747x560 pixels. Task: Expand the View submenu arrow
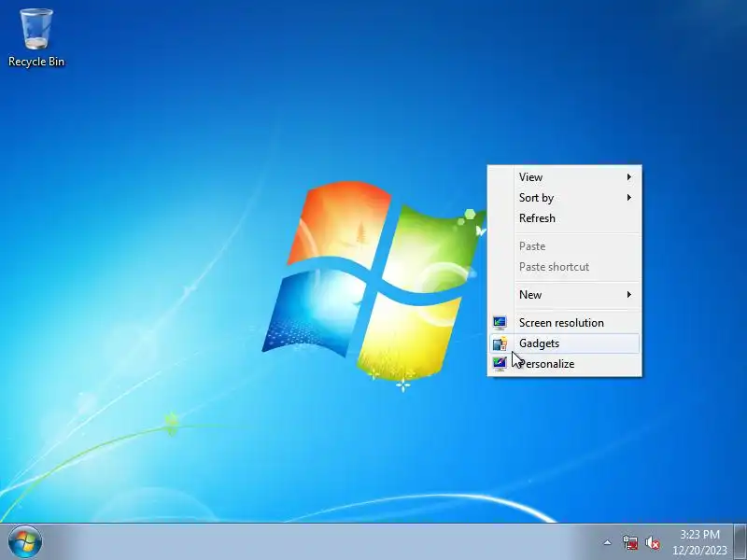[x=628, y=177]
